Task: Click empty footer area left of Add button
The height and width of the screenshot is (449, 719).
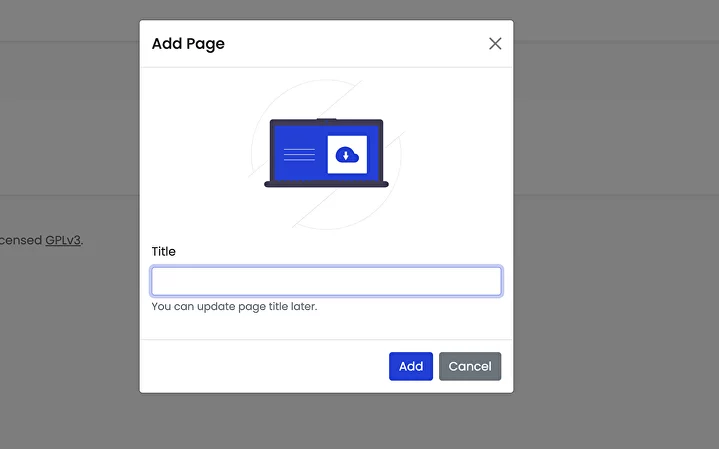Action: (260, 366)
